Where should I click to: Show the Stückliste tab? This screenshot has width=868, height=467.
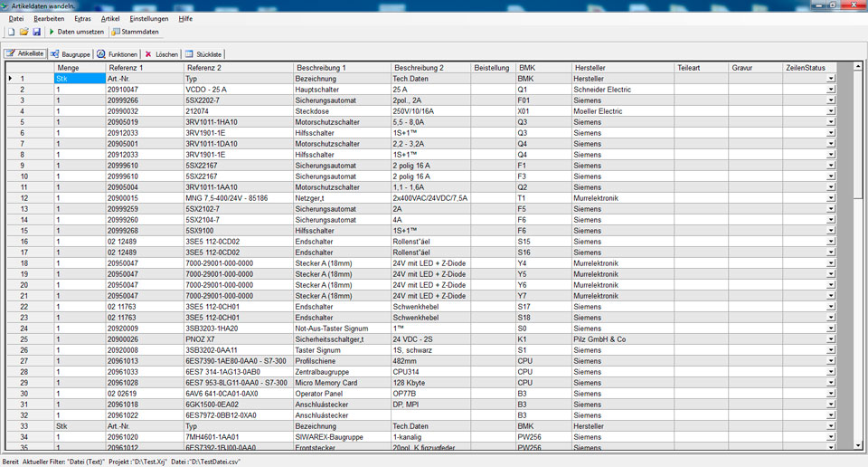pyautogui.click(x=203, y=54)
